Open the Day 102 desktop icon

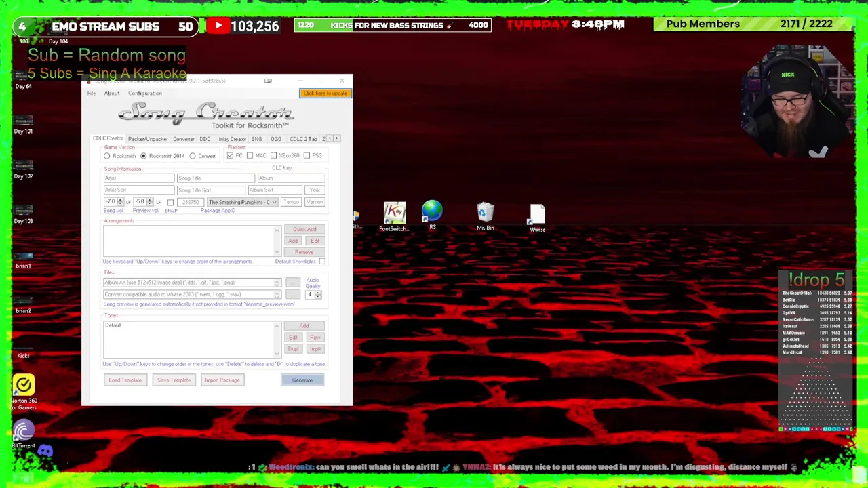(x=24, y=169)
